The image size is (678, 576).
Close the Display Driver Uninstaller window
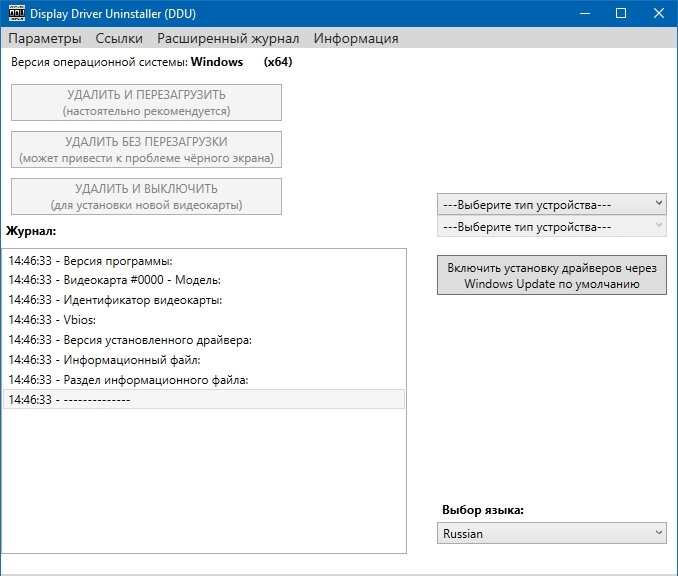(x=656, y=13)
